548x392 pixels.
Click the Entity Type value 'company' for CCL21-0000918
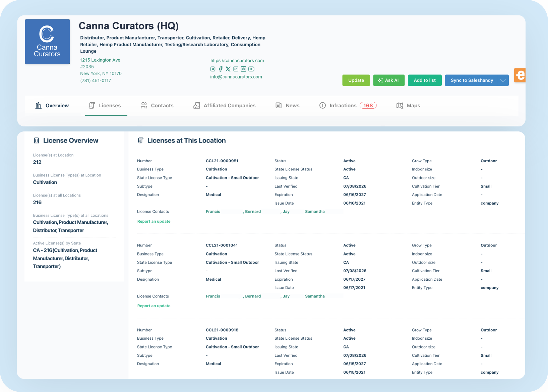click(x=490, y=373)
